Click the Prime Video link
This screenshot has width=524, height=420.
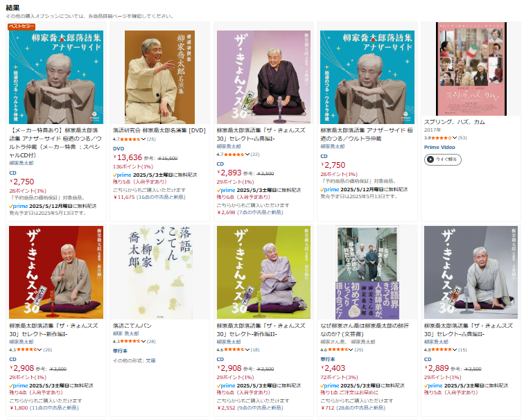coord(439,148)
